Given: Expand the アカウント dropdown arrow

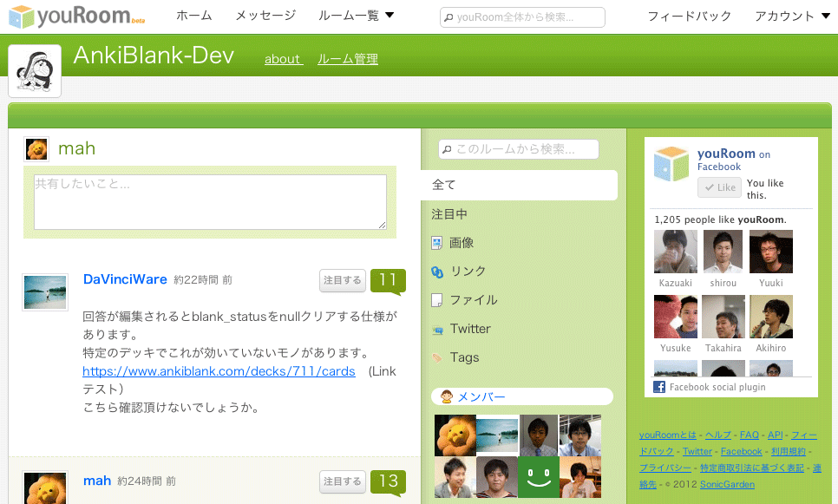Looking at the screenshot, I should coord(825,16).
